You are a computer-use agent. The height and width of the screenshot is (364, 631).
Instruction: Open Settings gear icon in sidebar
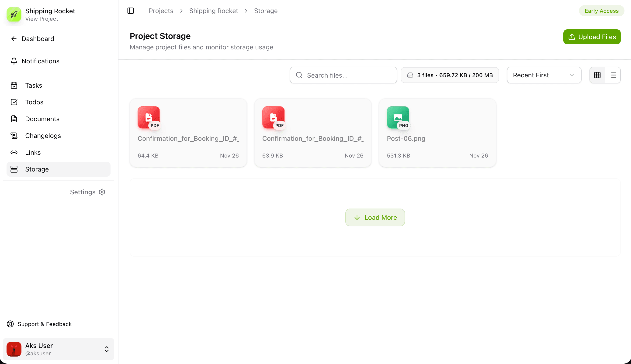pos(102,192)
